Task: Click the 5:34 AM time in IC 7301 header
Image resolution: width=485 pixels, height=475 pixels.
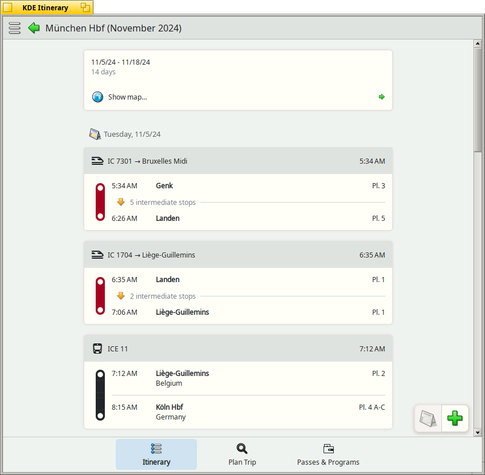Action: pyautogui.click(x=372, y=161)
